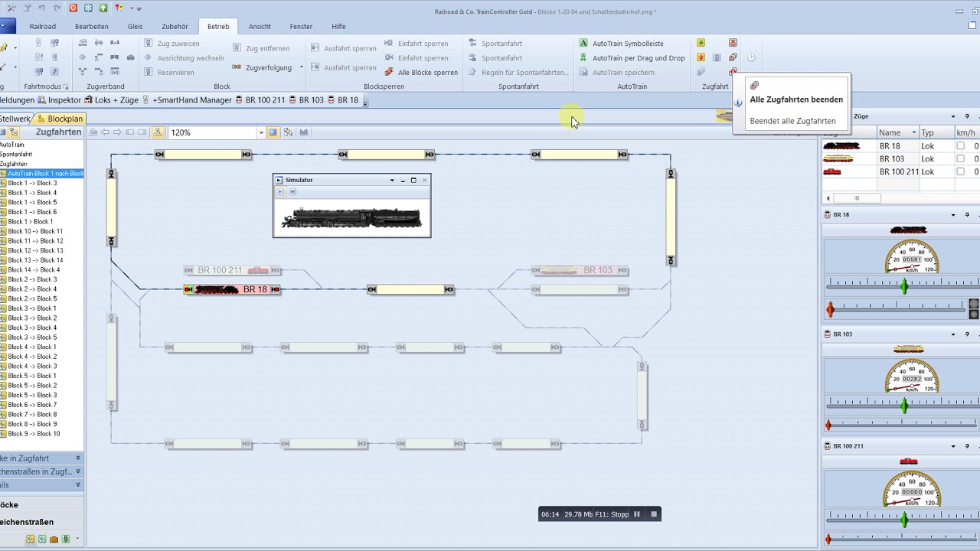The height and width of the screenshot is (551, 980).
Task: Click the BR 100 211 window button in toolbar
Action: [x=260, y=100]
